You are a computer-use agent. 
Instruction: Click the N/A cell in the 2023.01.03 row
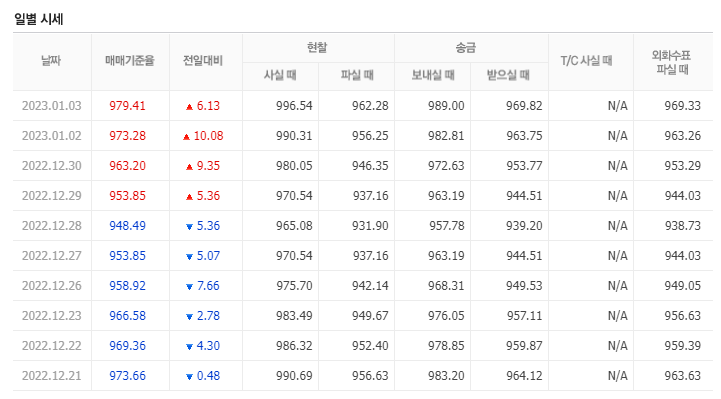pos(617,106)
